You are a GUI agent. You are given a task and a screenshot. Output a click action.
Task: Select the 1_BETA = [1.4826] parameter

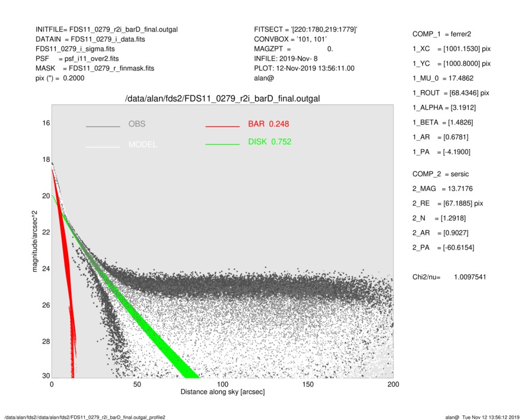click(x=443, y=123)
